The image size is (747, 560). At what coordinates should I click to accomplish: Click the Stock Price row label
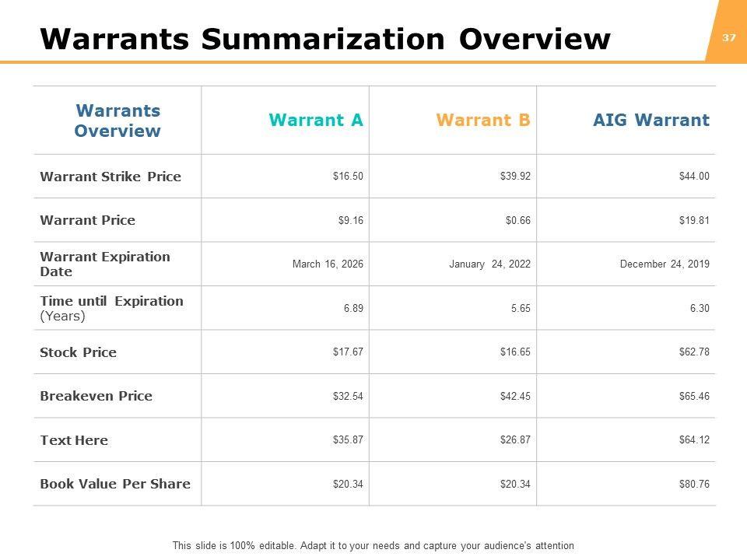[x=78, y=352]
